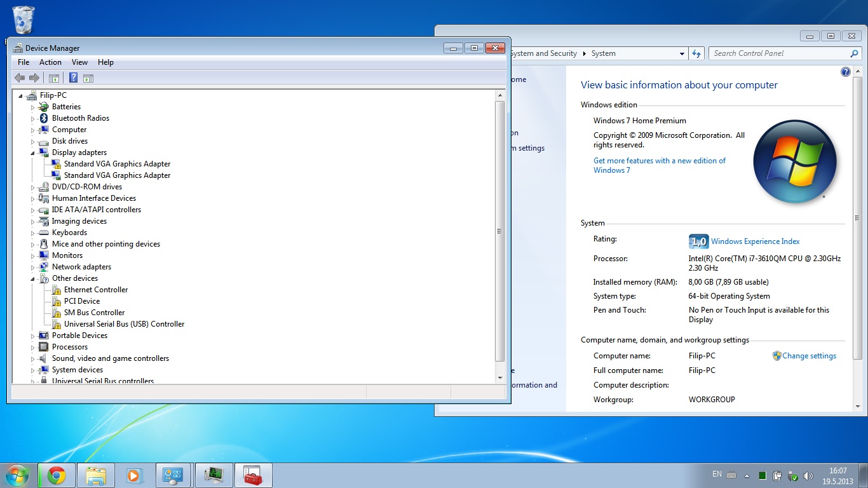Select the DVD/CD-ROM drives tree item

(87, 187)
